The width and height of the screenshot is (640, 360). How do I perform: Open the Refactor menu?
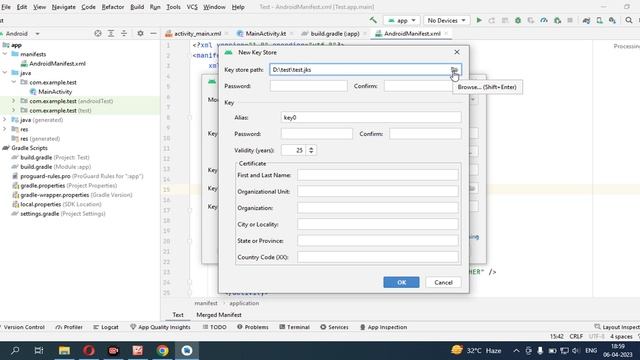click(113, 7)
